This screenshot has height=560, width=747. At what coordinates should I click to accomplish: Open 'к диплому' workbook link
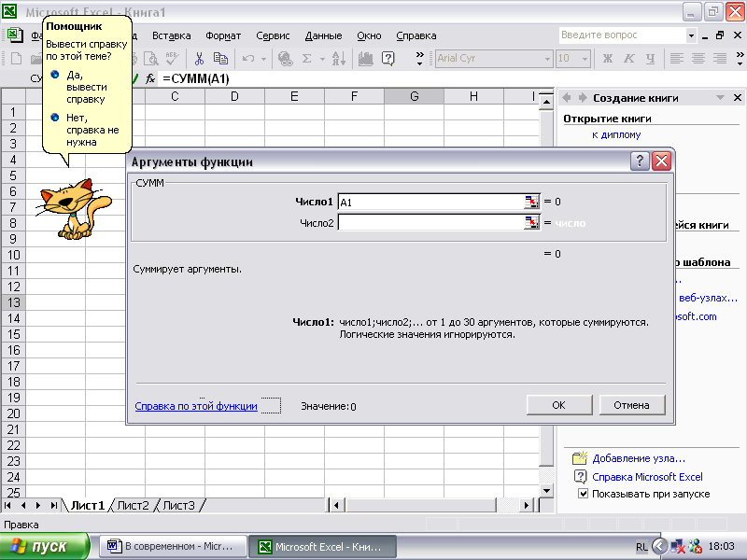click(x=616, y=134)
